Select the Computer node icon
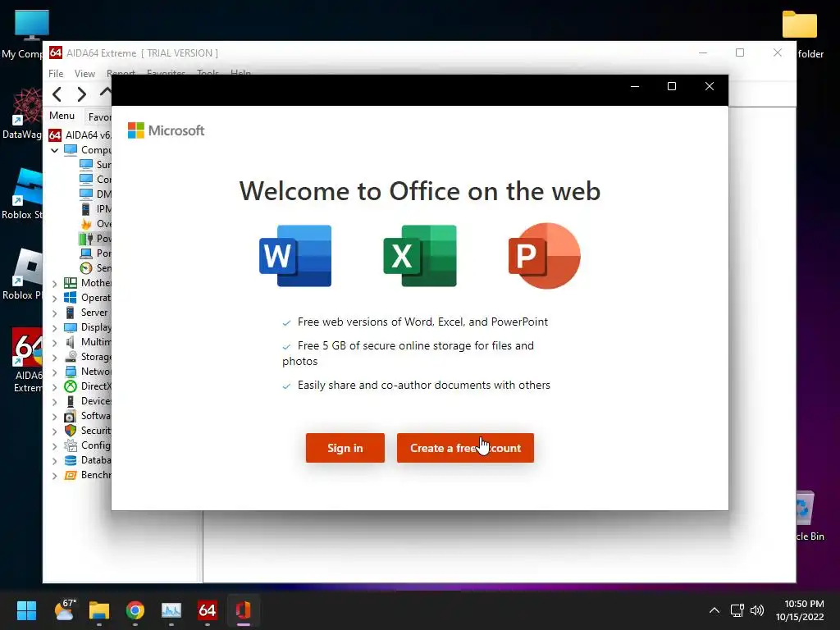 pyautogui.click(x=71, y=150)
